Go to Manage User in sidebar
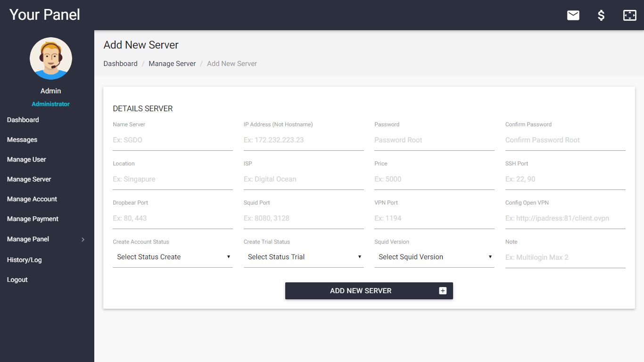Image resolution: width=644 pixels, height=362 pixels. click(x=26, y=159)
